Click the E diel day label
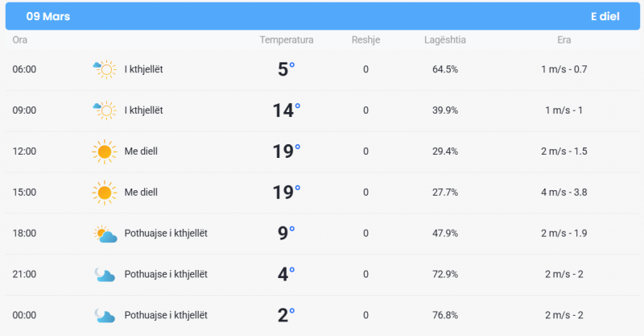The height and width of the screenshot is (336, 644). click(x=605, y=16)
